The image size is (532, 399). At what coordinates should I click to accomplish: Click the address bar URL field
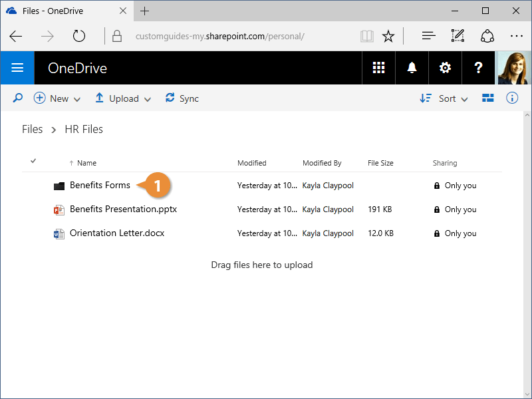pyautogui.click(x=233, y=36)
